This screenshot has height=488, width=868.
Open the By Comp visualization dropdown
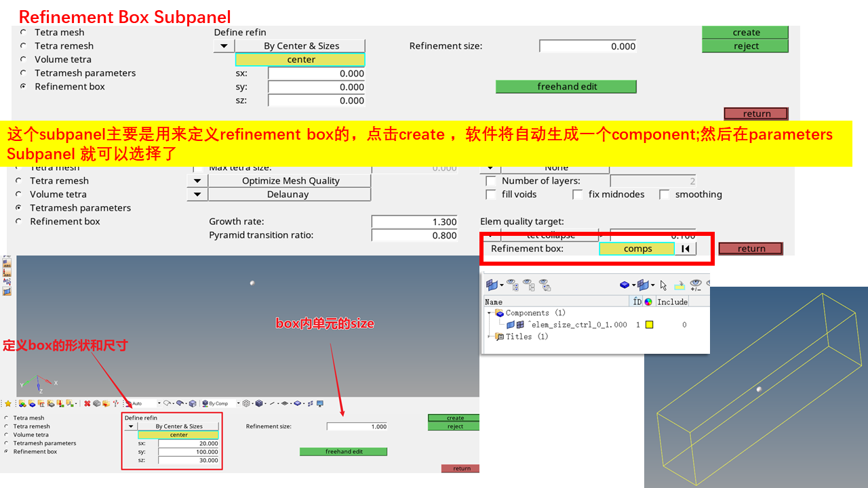coord(238,403)
